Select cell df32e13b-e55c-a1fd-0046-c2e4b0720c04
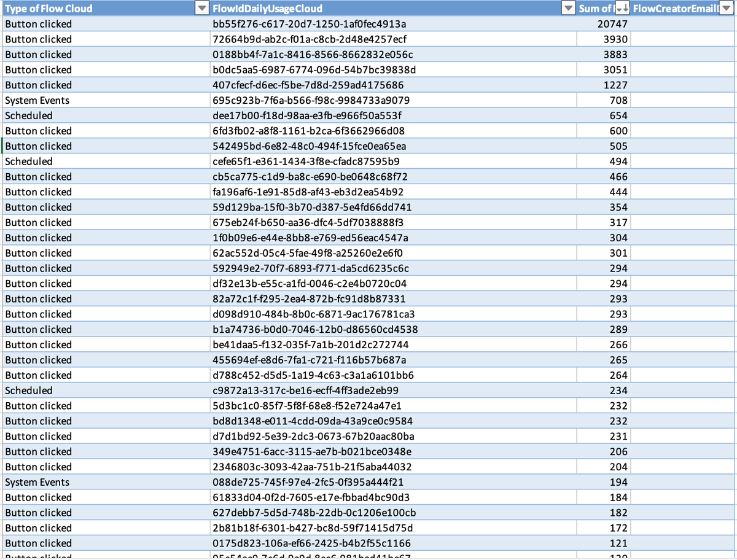Image resolution: width=737 pixels, height=560 pixels. pyautogui.click(x=393, y=284)
